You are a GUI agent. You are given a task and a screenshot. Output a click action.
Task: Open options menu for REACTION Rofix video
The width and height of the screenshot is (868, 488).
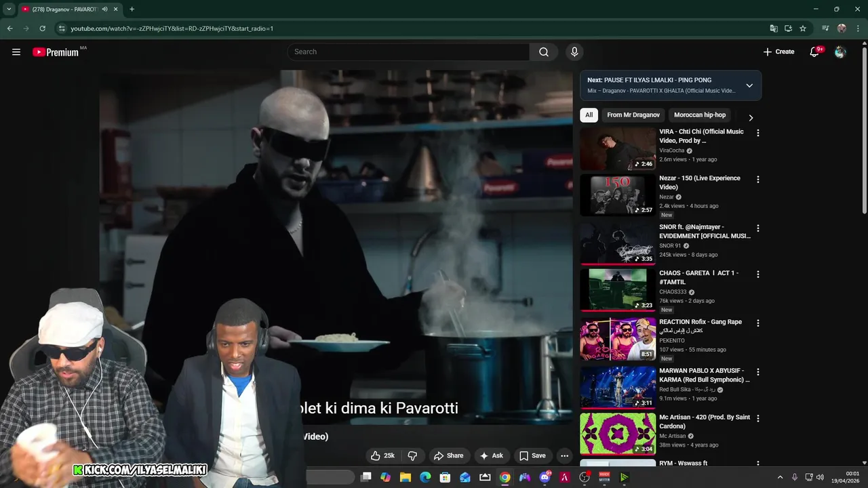[757, 323]
